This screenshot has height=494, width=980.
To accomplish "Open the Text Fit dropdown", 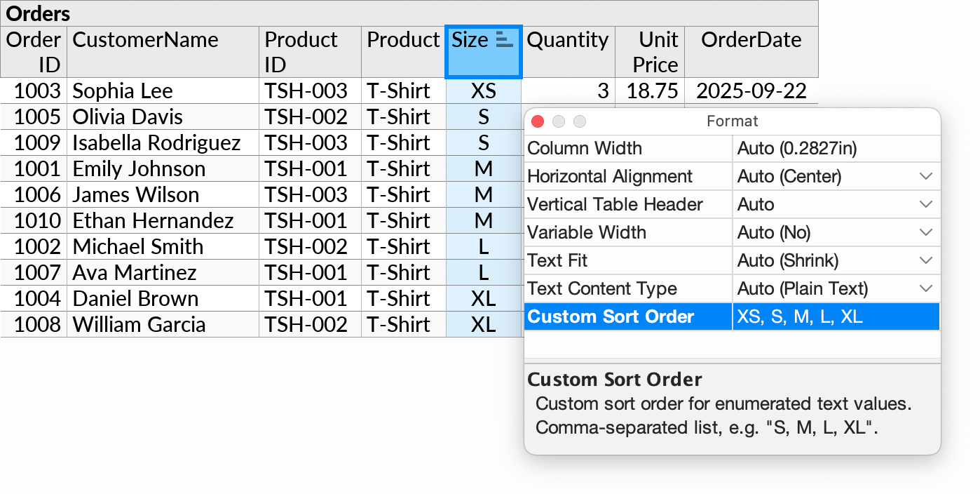I will [x=925, y=260].
